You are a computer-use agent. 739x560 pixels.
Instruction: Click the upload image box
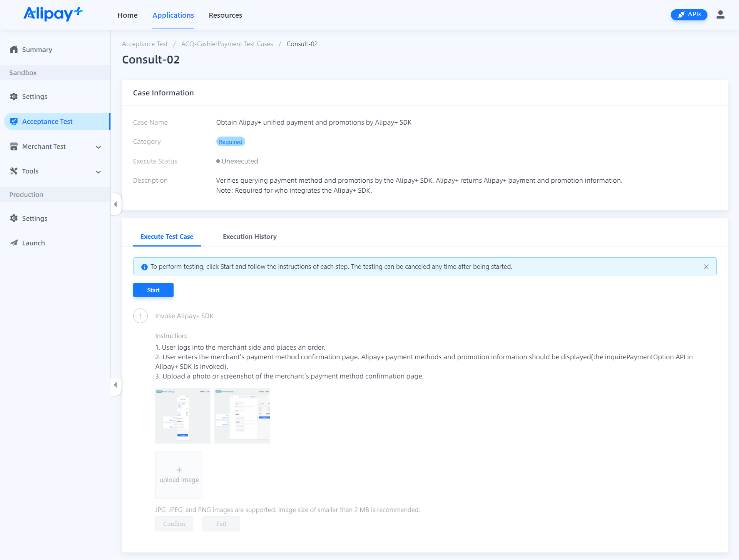click(179, 475)
